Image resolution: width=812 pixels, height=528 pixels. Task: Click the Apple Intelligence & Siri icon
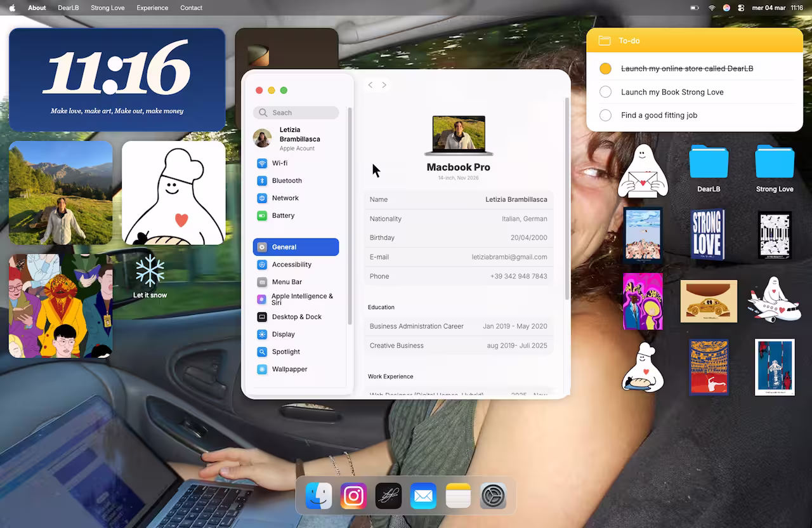pyautogui.click(x=262, y=300)
